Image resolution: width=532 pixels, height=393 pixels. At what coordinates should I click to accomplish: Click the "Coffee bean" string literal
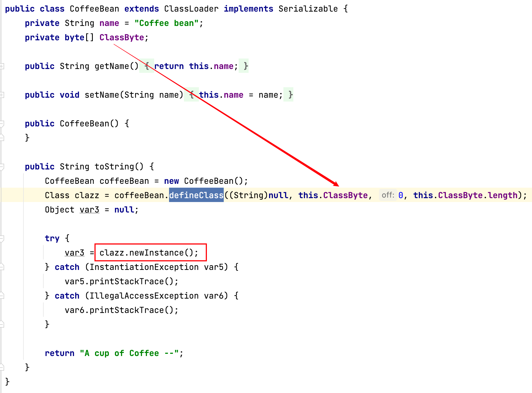pos(167,23)
